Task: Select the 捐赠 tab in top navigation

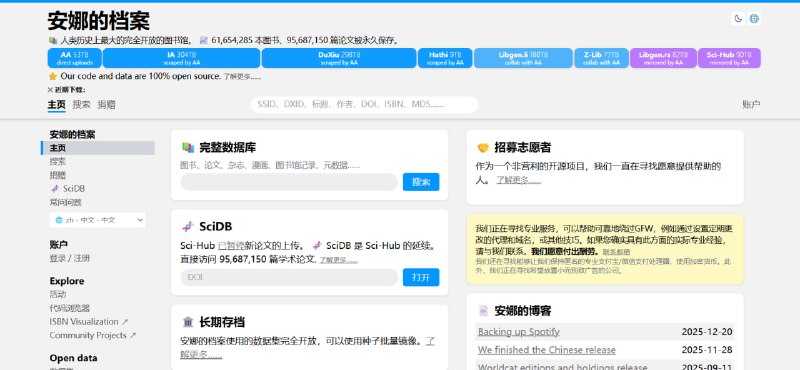Action: [x=106, y=105]
